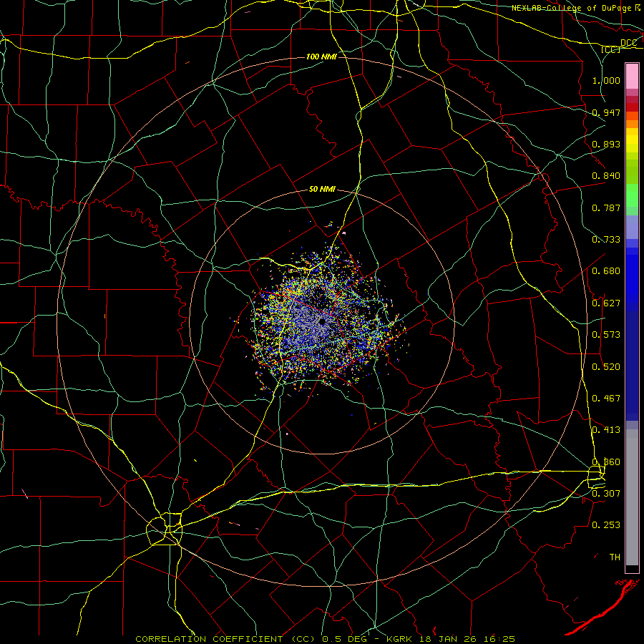Click the 100 NMI range ring label

(321, 57)
